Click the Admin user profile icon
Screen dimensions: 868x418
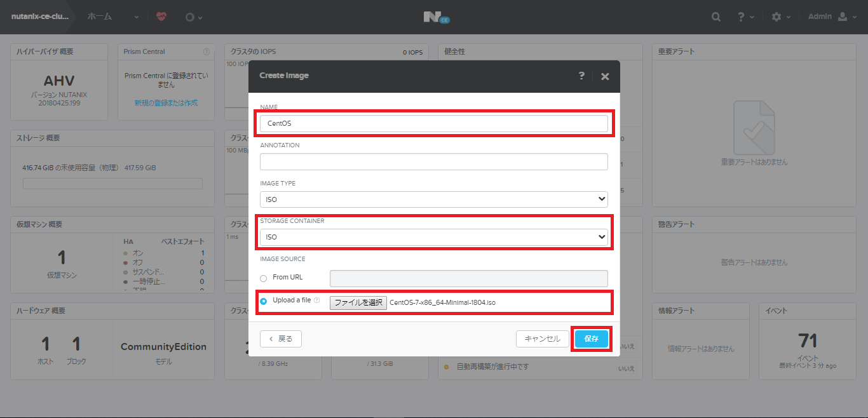click(843, 17)
